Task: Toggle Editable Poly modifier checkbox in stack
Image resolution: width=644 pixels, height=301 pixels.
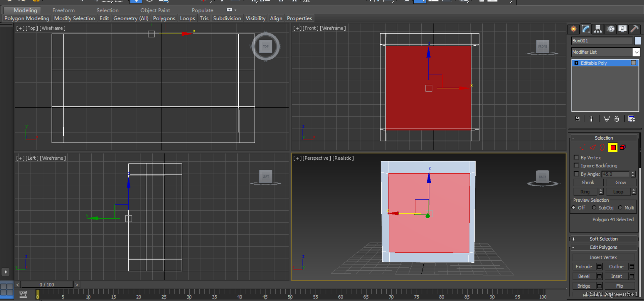Action: click(x=634, y=63)
